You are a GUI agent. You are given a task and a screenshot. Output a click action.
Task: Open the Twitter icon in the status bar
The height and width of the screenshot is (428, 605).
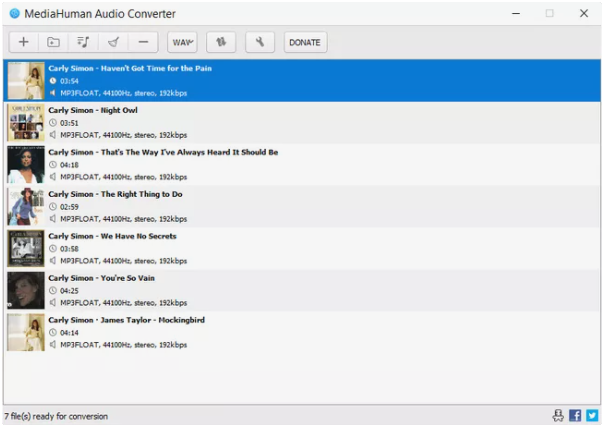click(592, 415)
